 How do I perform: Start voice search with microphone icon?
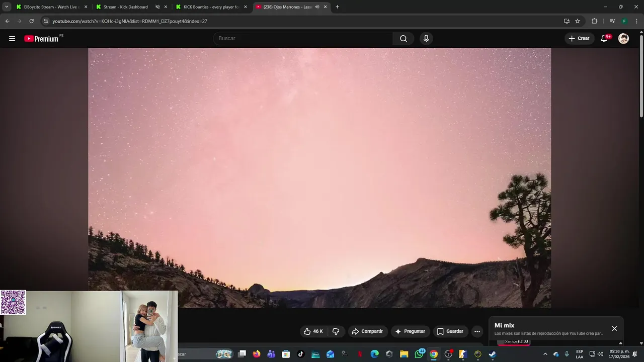tap(426, 39)
